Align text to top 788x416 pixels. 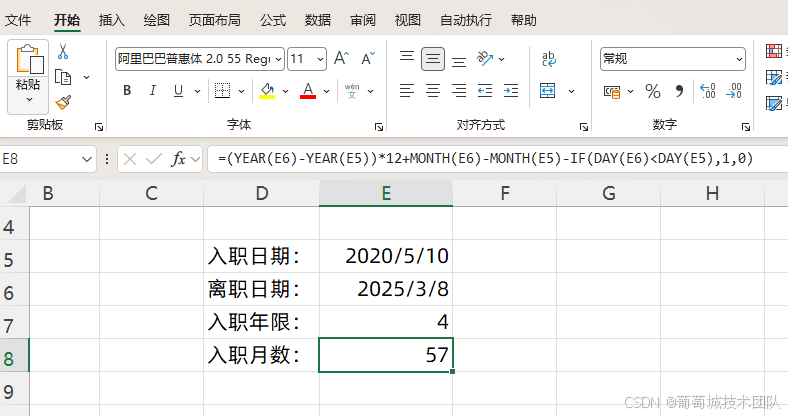coord(407,56)
